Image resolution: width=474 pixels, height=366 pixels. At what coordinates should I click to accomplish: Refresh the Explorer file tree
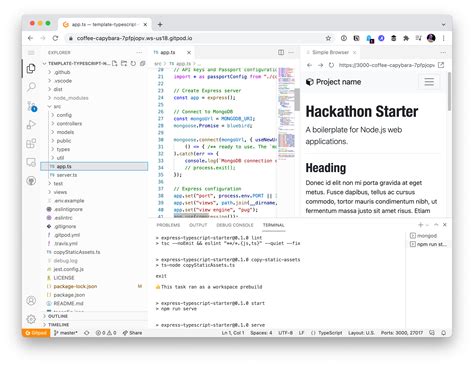pos(133,63)
